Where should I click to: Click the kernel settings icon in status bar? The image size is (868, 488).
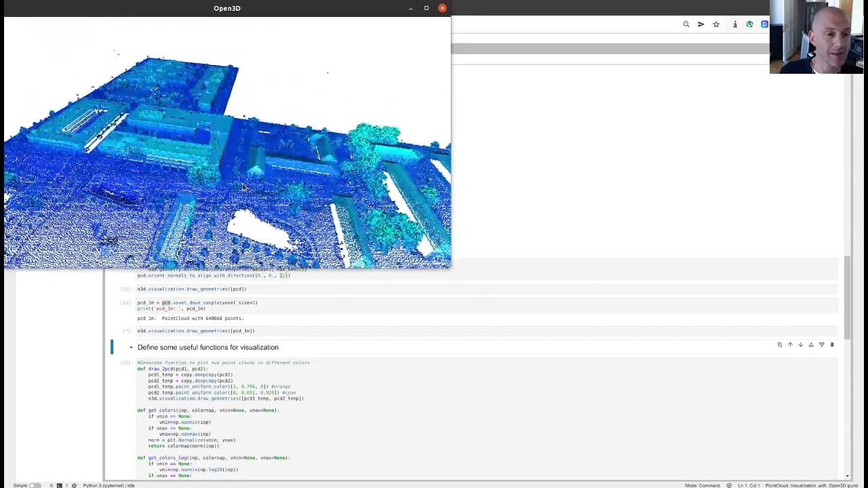(74, 485)
